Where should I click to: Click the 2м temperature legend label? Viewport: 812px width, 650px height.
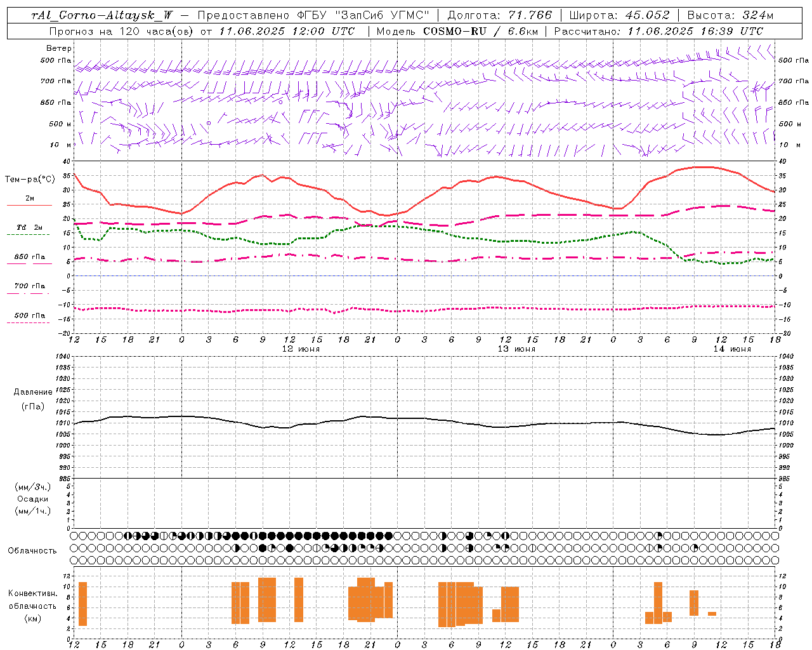click(30, 199)
